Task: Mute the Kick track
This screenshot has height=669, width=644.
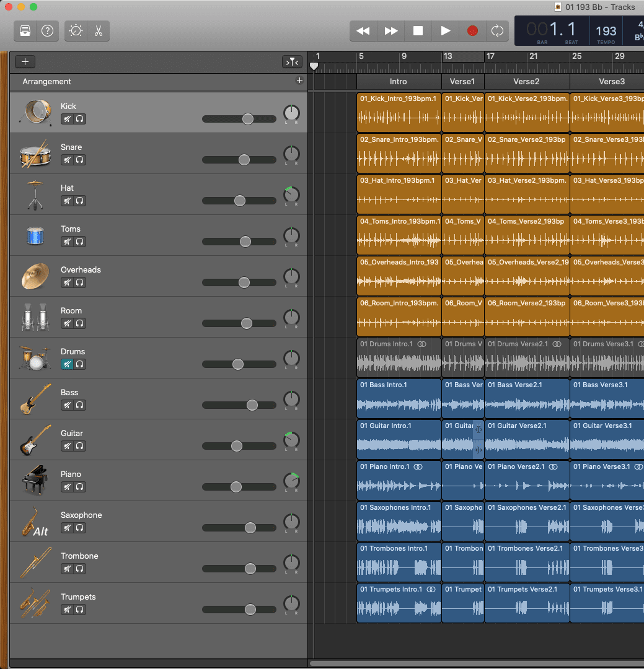Action: pyautogui.click(x=67, y=119)
